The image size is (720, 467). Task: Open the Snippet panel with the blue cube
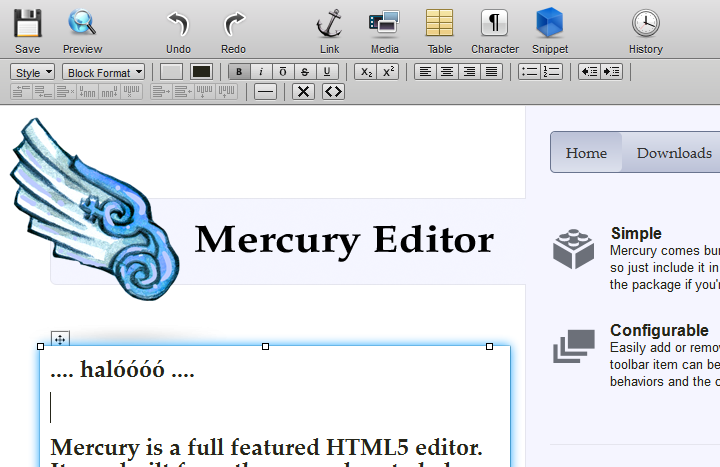point(550,31)
